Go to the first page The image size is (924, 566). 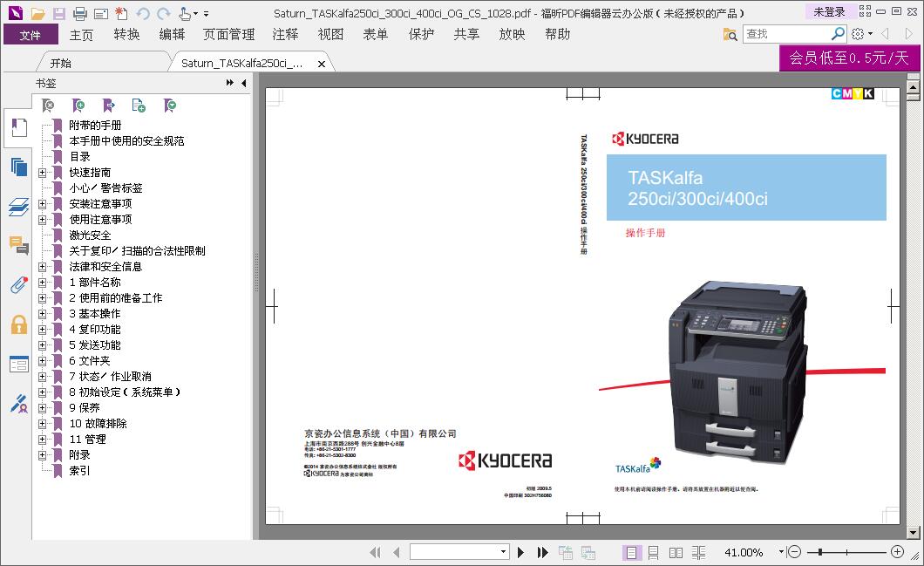tap(375, 552)
